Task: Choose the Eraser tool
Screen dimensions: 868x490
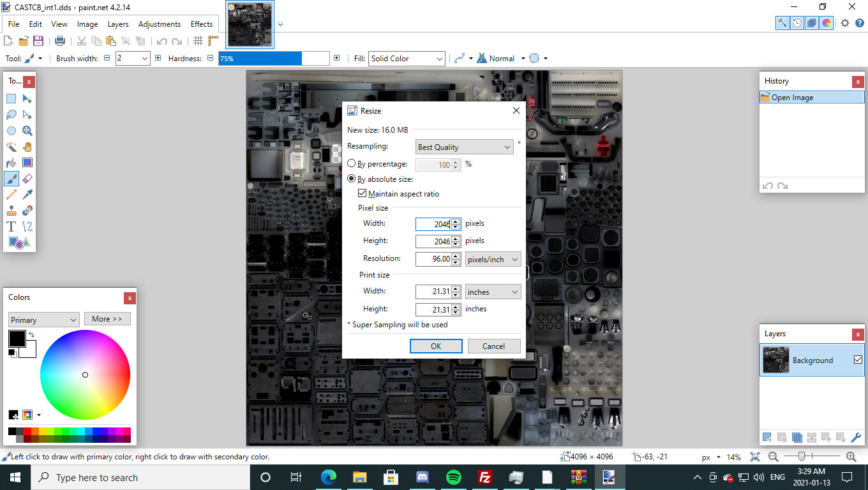Action: pyautogui.click(x=27, y=179)
